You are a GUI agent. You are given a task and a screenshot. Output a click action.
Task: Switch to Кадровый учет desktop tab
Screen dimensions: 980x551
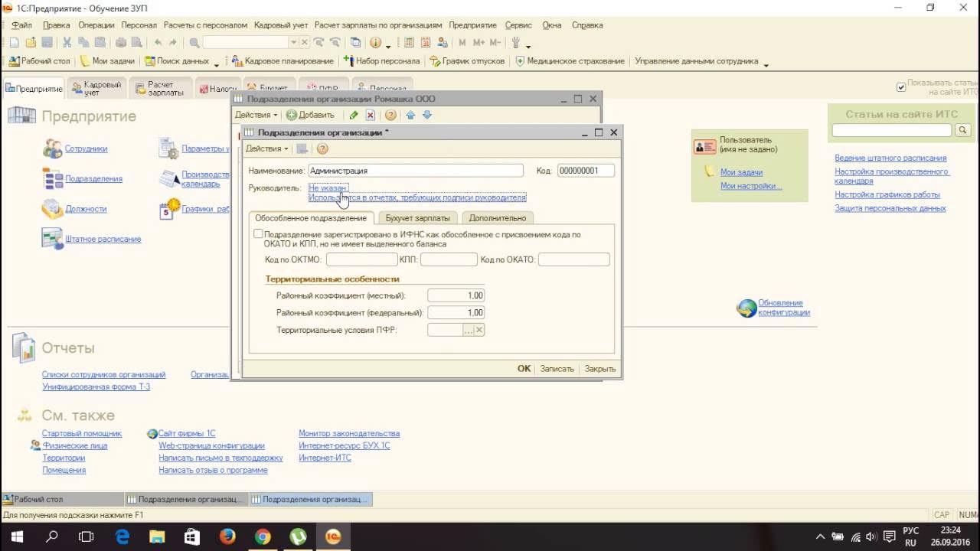pyautogui.click(x=96, y=89)
